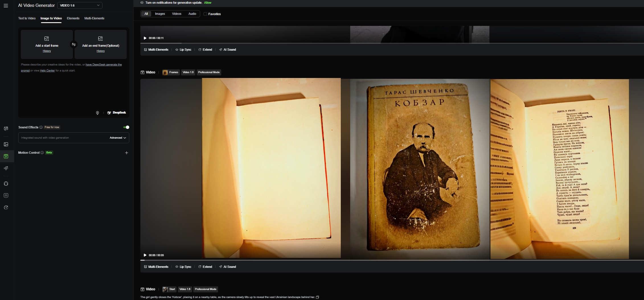This screenshot has width=644, height=300.
Task: Click Lip Sync under the 00:05 video
Action: coord(183,267)
